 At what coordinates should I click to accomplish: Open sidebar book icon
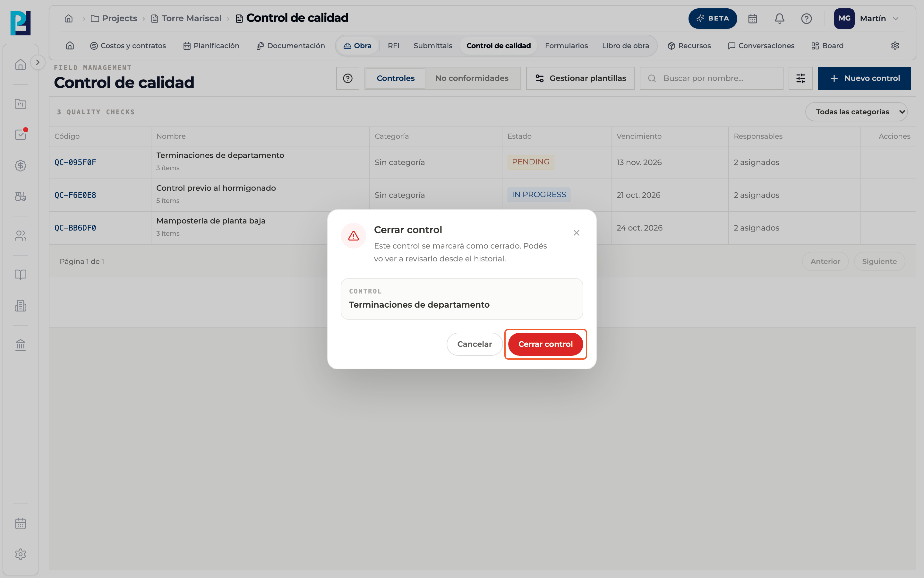[21, 275]
